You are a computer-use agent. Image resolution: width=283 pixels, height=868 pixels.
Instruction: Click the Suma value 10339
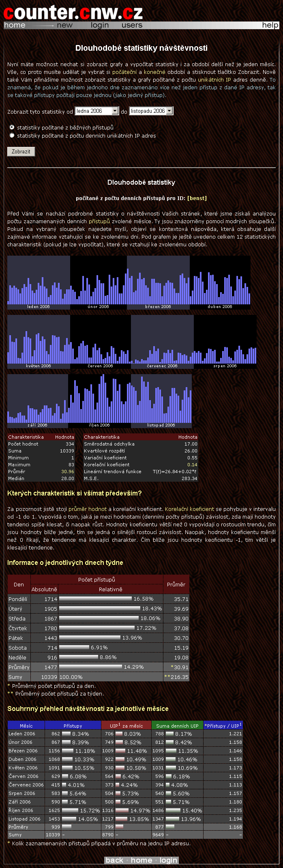click(x=67, y=451)
